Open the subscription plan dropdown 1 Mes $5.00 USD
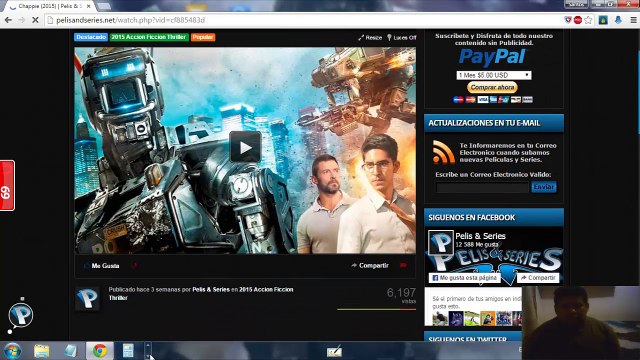 [x=494, y=75]
